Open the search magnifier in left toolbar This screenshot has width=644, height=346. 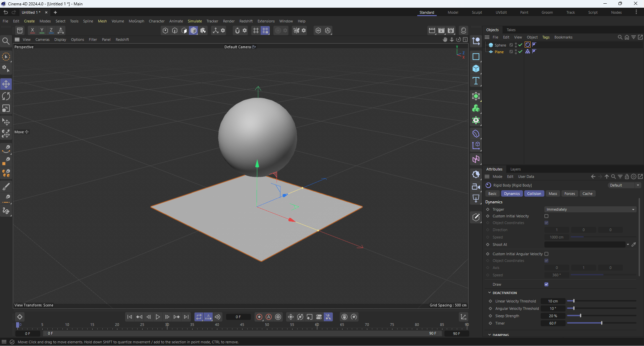pyautogui.click(x=6, y=41)
